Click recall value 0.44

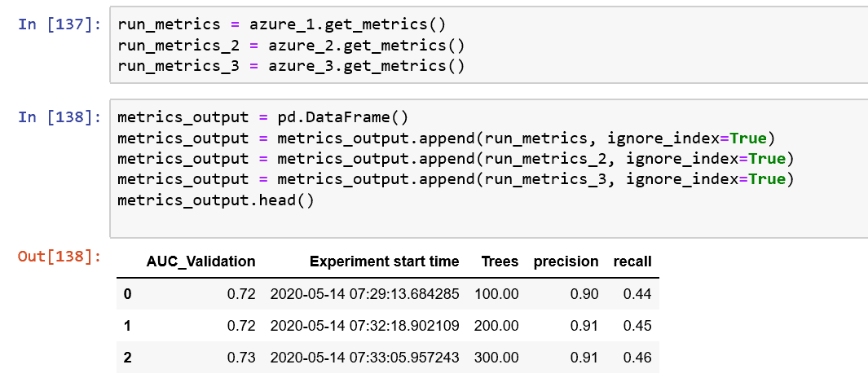pos(637,294)
